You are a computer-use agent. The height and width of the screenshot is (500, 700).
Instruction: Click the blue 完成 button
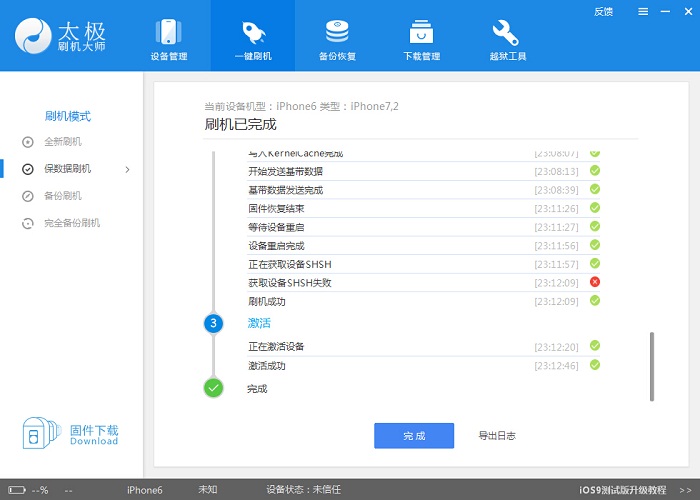[414, 436]
